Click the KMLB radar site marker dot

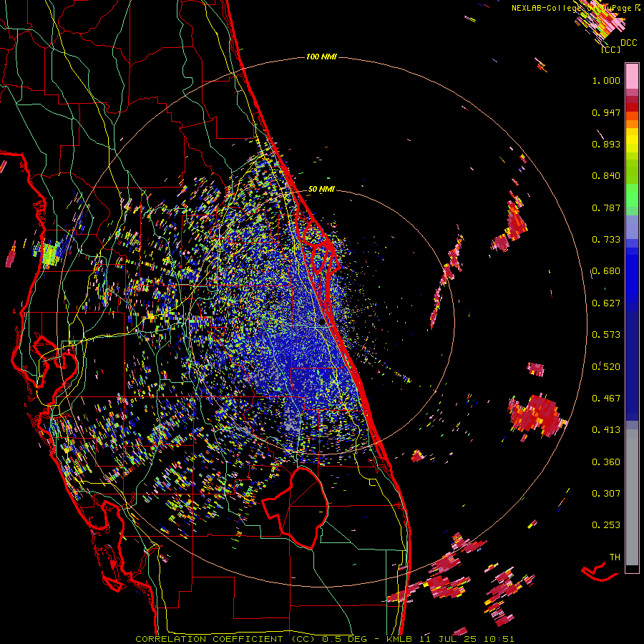point(321,323)
